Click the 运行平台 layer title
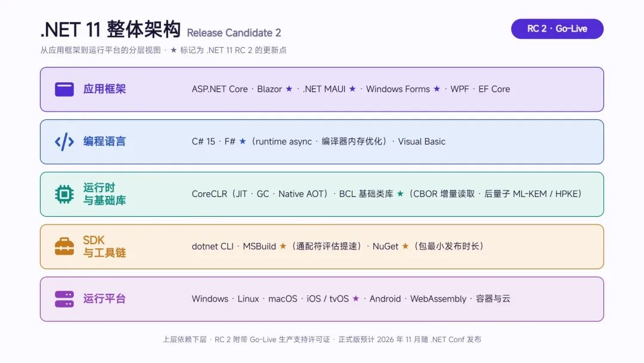Image resolution: width=644 pixels, height=363 pixels. click(104, 299)
